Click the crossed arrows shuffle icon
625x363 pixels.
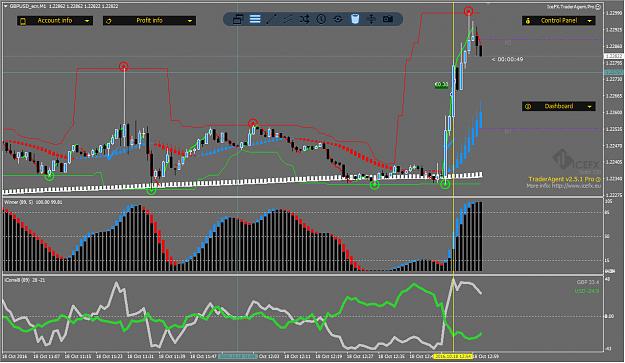305,19
